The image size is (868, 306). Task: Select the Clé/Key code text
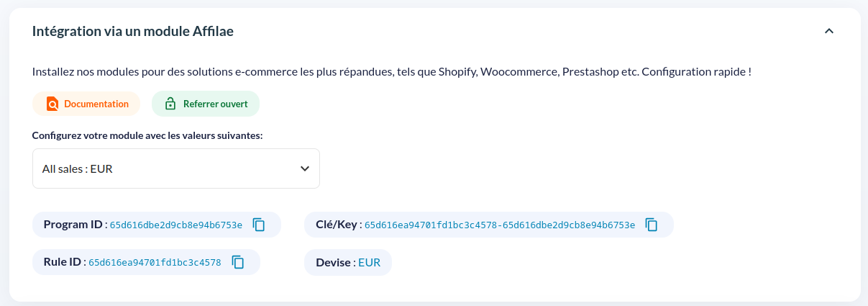500,225
